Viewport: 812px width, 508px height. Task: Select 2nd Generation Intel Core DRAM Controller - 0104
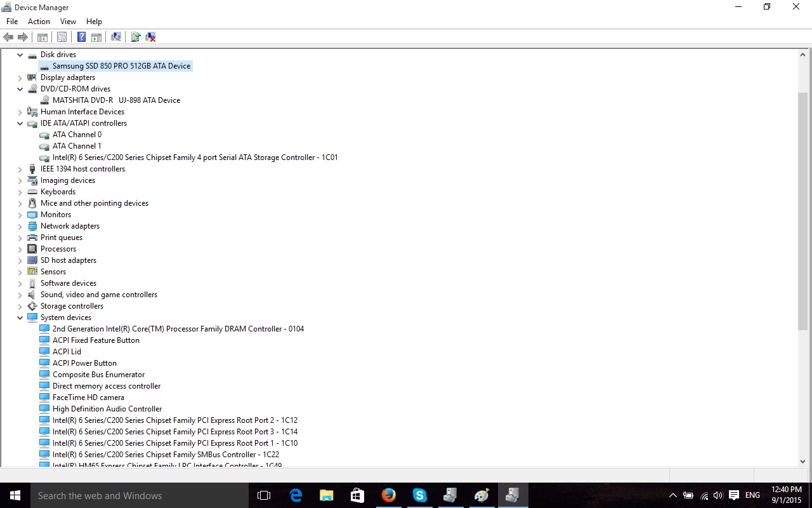point(178,329)
